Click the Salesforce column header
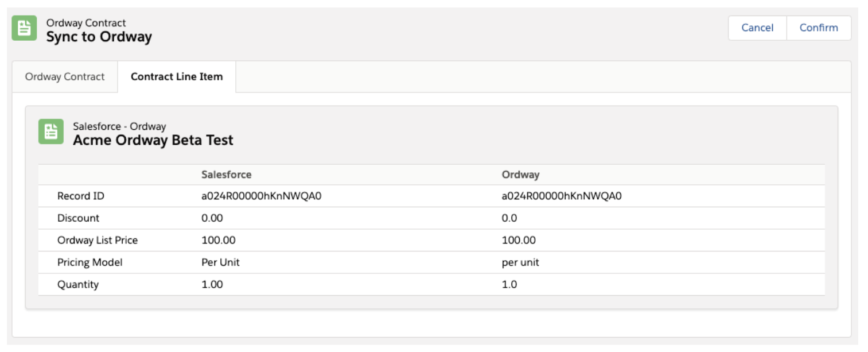Screen dimensions: 868x352 226,175
